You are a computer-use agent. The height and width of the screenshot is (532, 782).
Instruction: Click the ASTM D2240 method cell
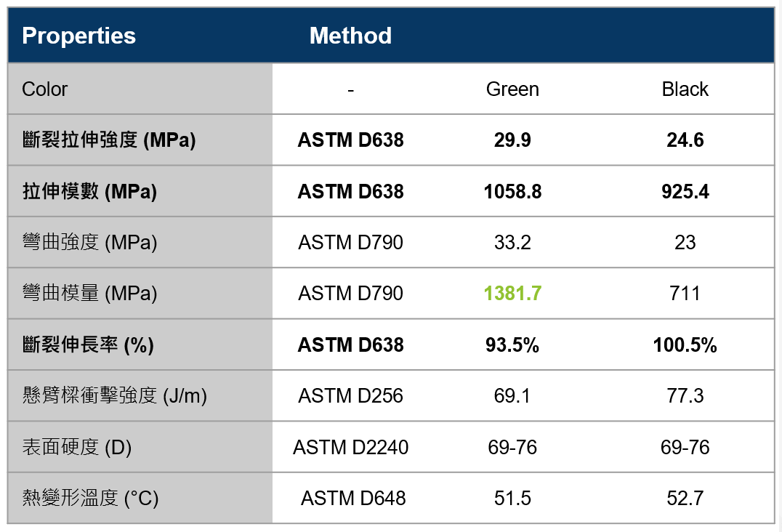(x=350, y=448)
